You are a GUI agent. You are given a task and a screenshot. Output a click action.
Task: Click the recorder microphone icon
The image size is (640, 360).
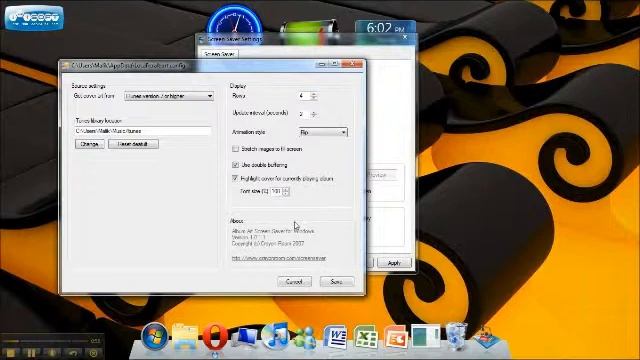pyautogui.click(x=52, y=353)
